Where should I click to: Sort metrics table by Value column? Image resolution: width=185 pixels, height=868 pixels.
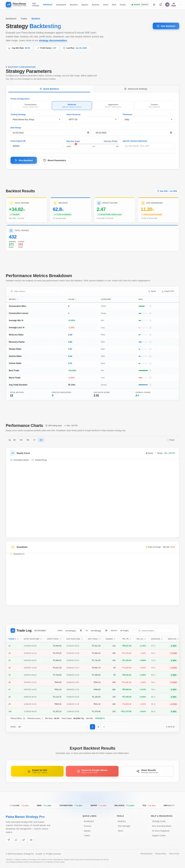coord(72,299)
